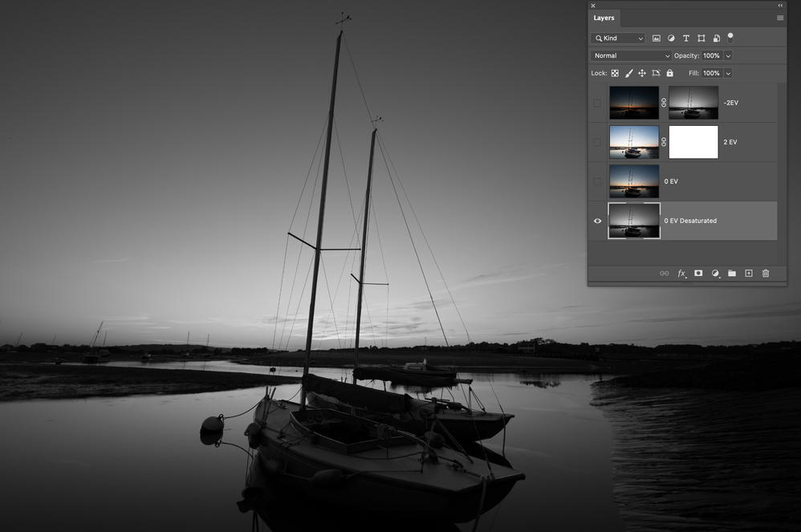Select the 0 EV Desaturated layer thumbnail
Screen dimensions: 801x532
634,221
